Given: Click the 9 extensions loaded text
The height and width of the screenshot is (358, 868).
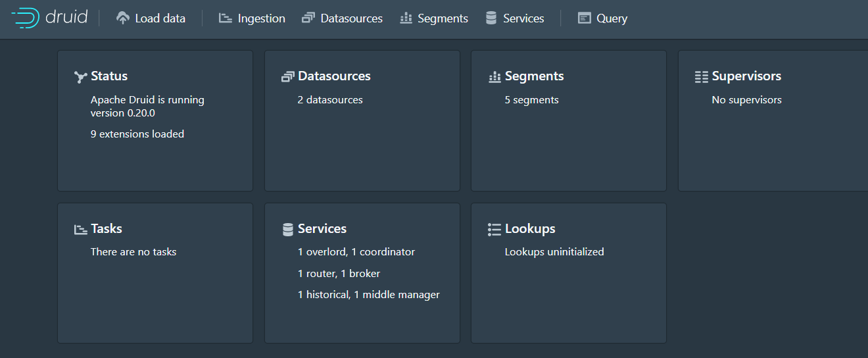Looking at the screenshot, I should pyautogui.click(x=137, y=134).
